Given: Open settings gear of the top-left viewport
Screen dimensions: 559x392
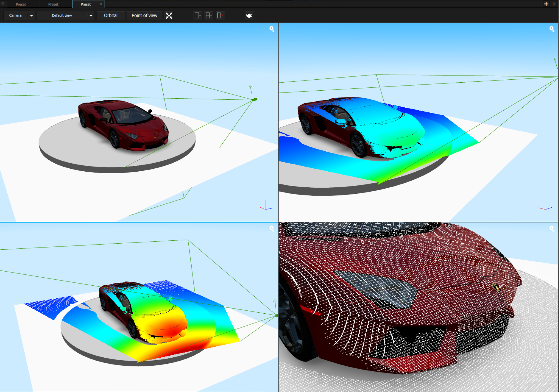Looking at the screenshot, I should [272, 29].
